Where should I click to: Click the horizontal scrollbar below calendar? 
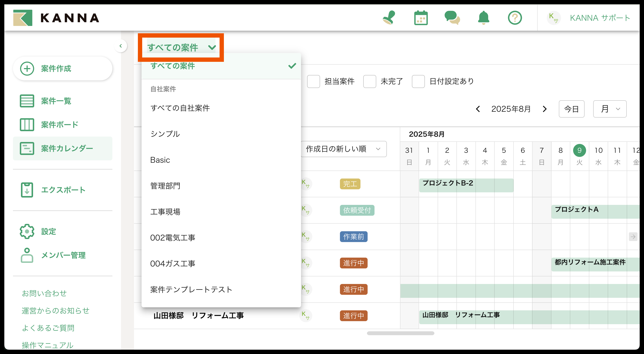(x=400, y=333)
